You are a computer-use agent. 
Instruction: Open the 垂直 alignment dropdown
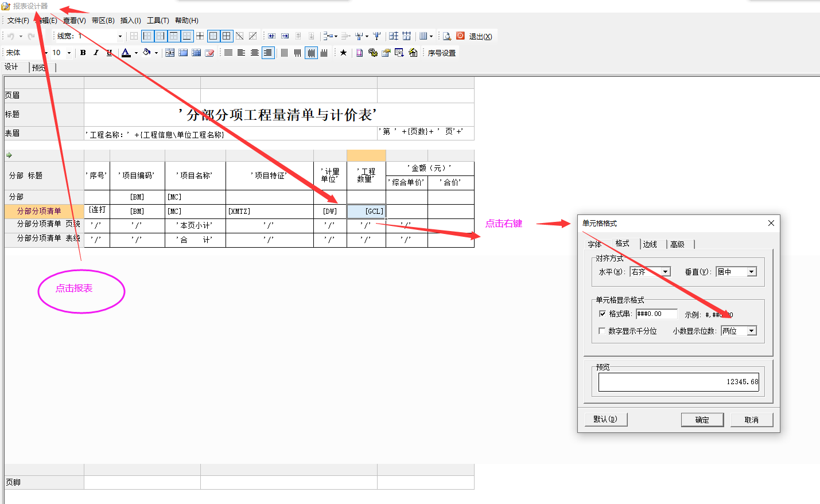(x=752, y=272)
